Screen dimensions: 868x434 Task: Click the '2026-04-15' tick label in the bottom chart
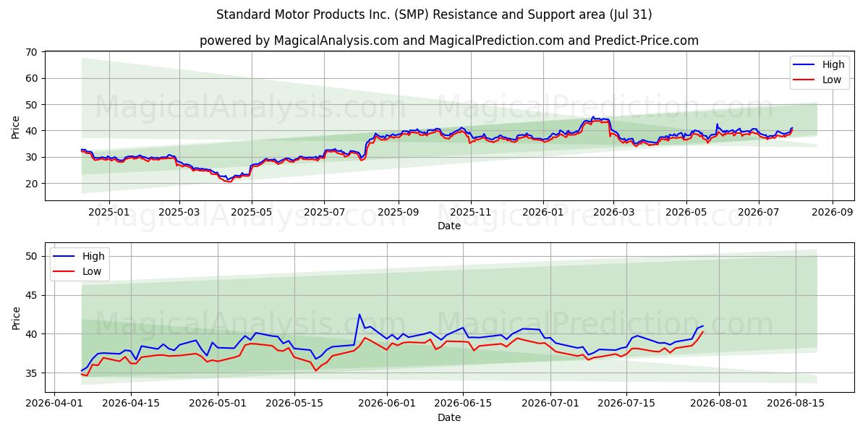(131, 404)
